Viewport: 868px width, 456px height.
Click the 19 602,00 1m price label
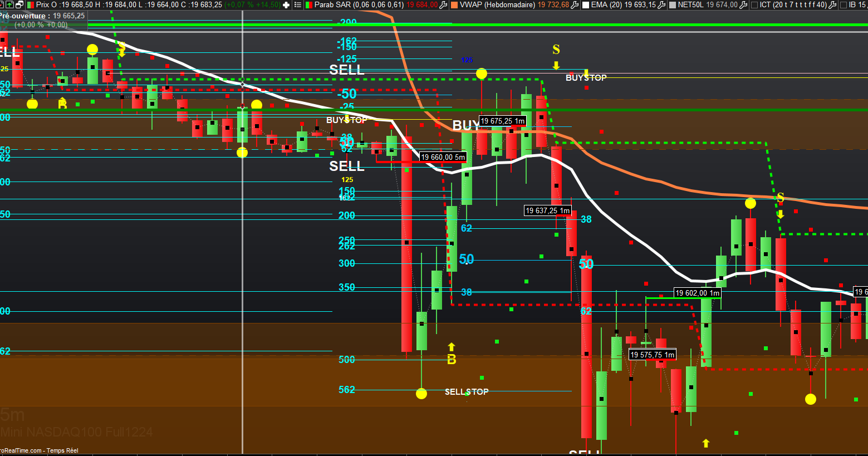click(x=698, y=293)
